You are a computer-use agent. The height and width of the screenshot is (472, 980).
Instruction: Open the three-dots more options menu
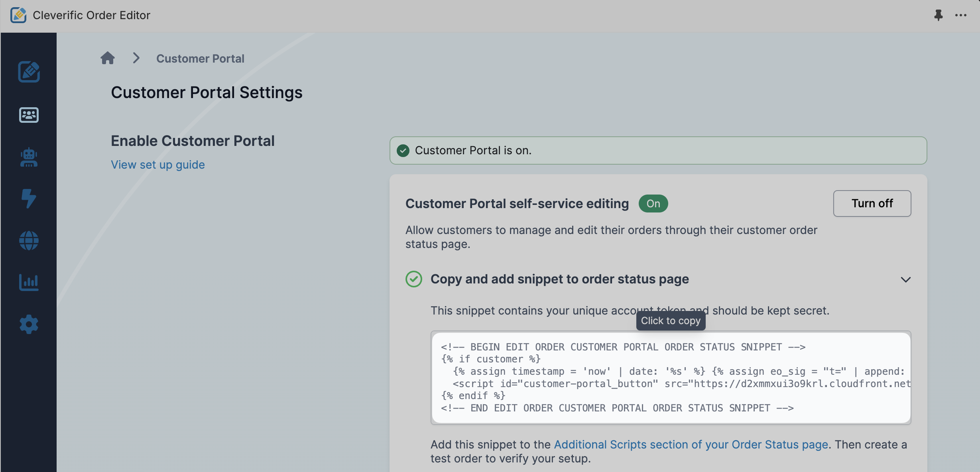tap(961, 15)
